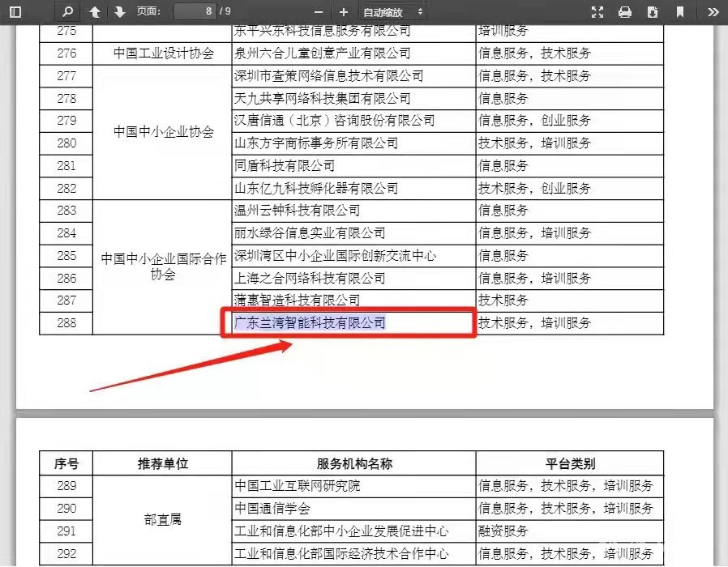Click the 融资服务 category cell

(x=570, y=531)
